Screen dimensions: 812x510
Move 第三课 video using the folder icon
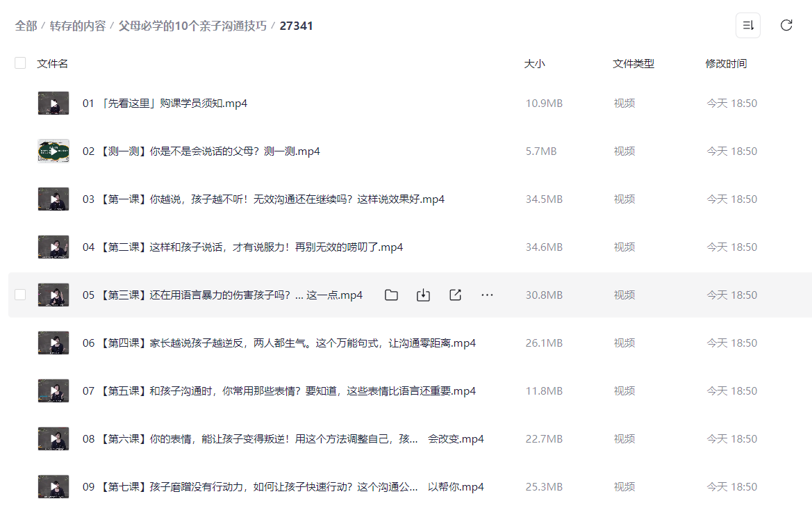391,295
